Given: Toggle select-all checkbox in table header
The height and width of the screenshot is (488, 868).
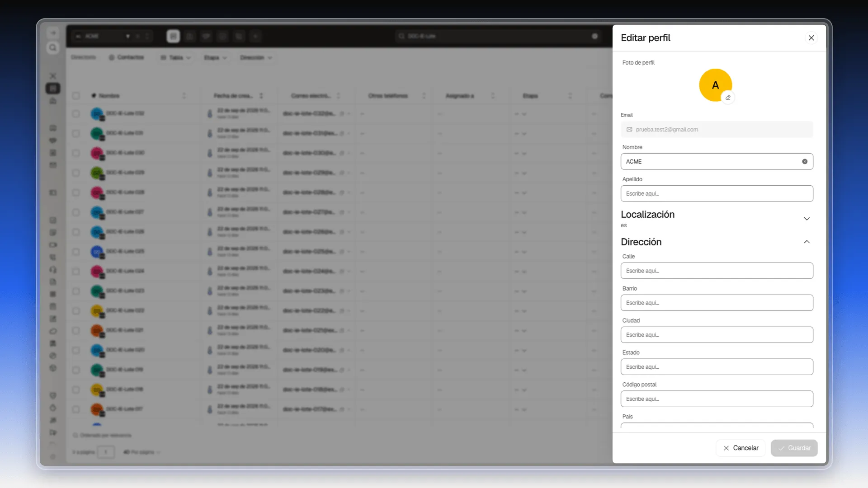Looking at the screenshot, I should pyautogui.click(x=76, y=96).
